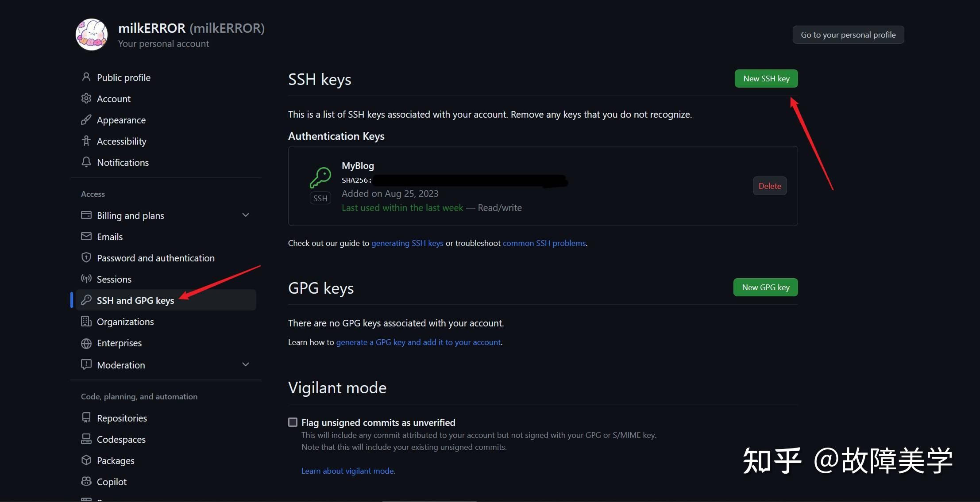Click the Password and authentication shield icon

click(86, 258)
